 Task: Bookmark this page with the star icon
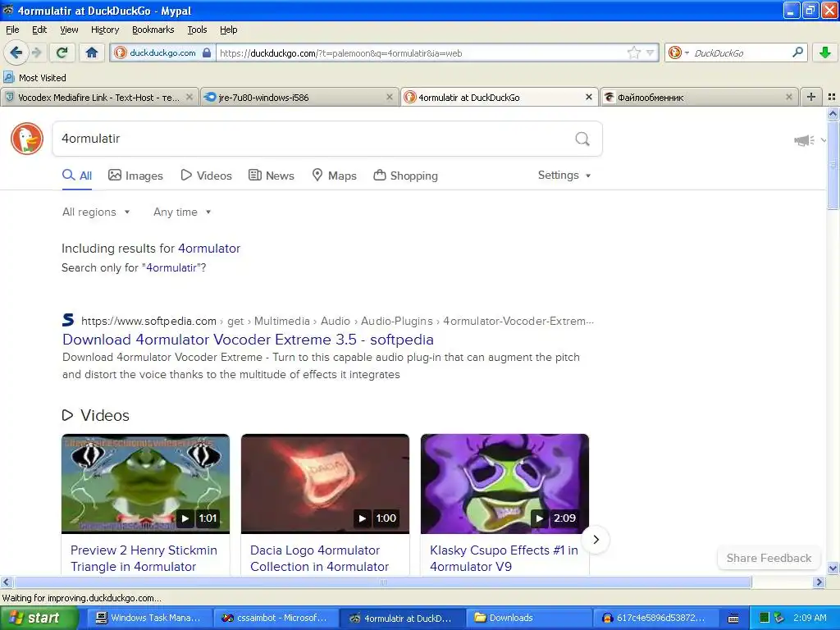coord(634,52)
